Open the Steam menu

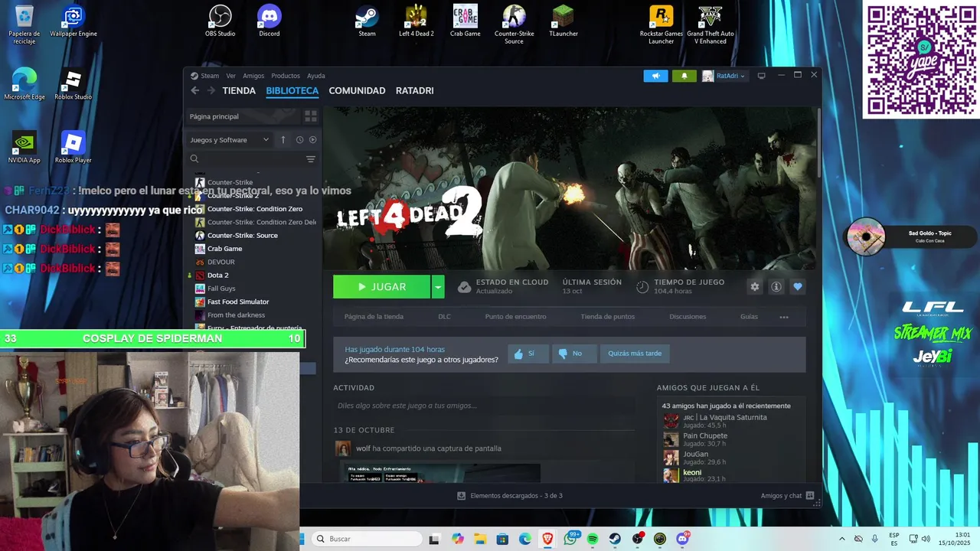pyautogui.click(x=210, y=76)
